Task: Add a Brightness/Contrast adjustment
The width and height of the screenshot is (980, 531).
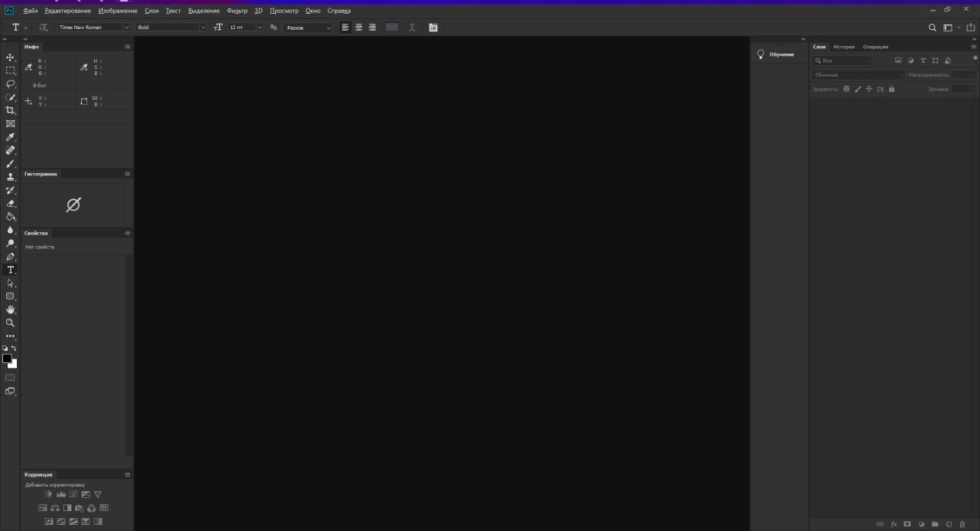Action: [x=49, y=494]
